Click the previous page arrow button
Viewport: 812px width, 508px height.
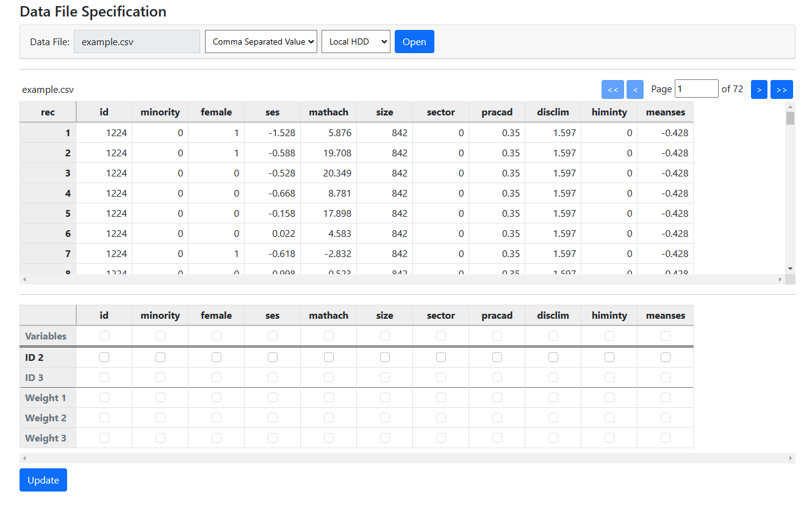pos(634,89)
